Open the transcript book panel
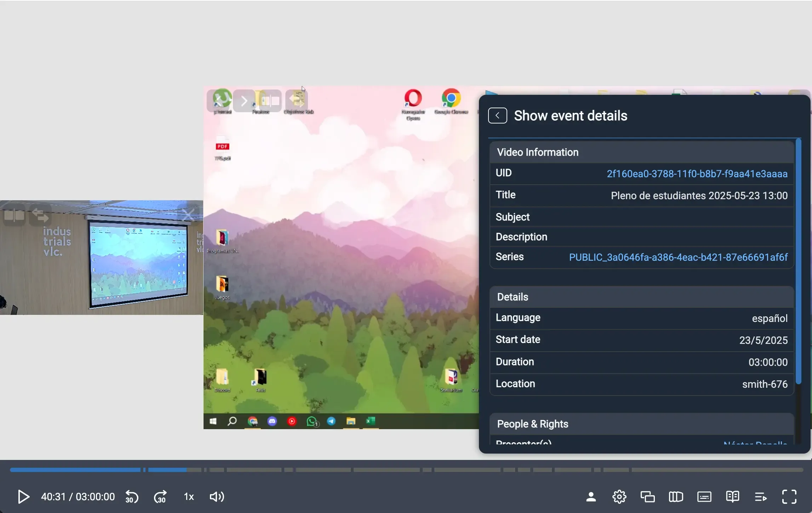Screen dimensions: 812x513 tap(732, 497)
